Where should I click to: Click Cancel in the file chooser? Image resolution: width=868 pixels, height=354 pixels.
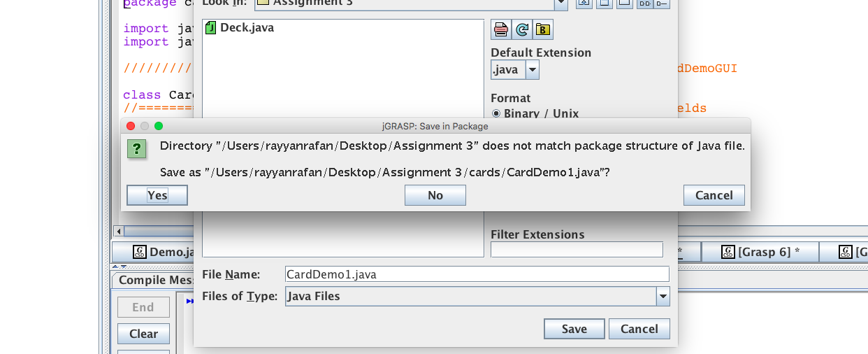pos(639,329)
